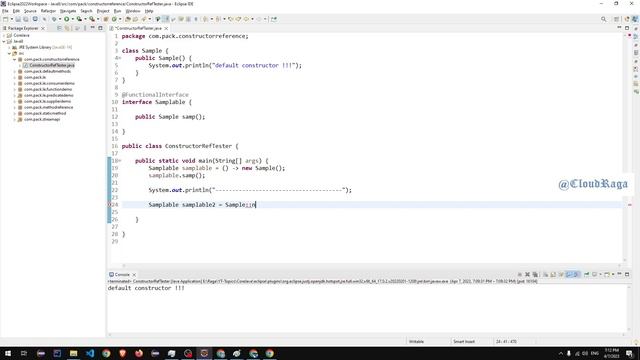Open the Source menu

pos(30,11)
